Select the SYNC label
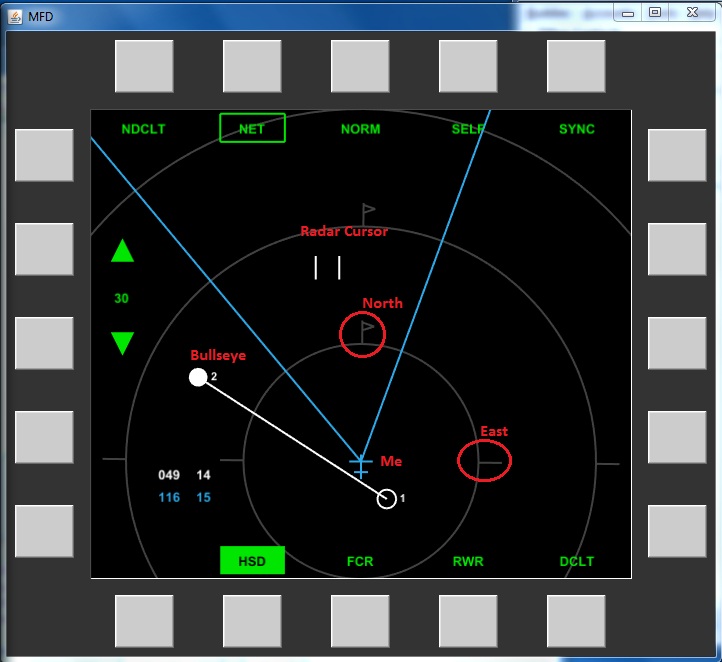722x662 pixels. coord(576,129)
